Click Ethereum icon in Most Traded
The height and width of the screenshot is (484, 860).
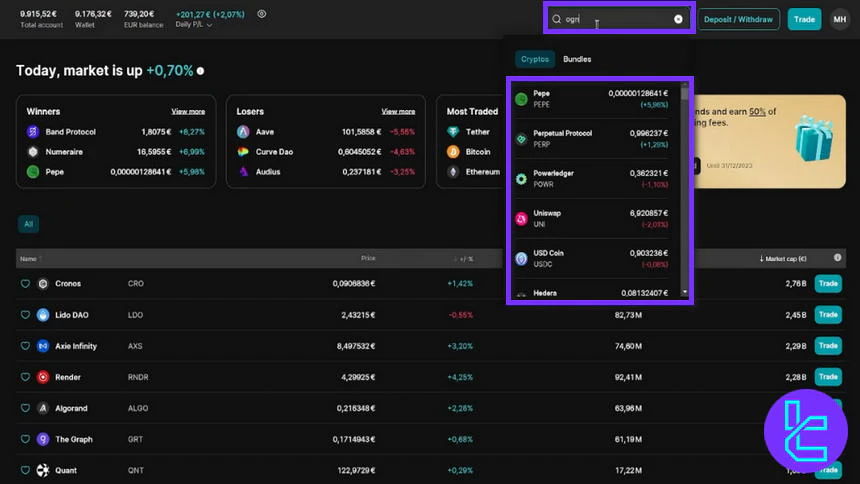453,172
